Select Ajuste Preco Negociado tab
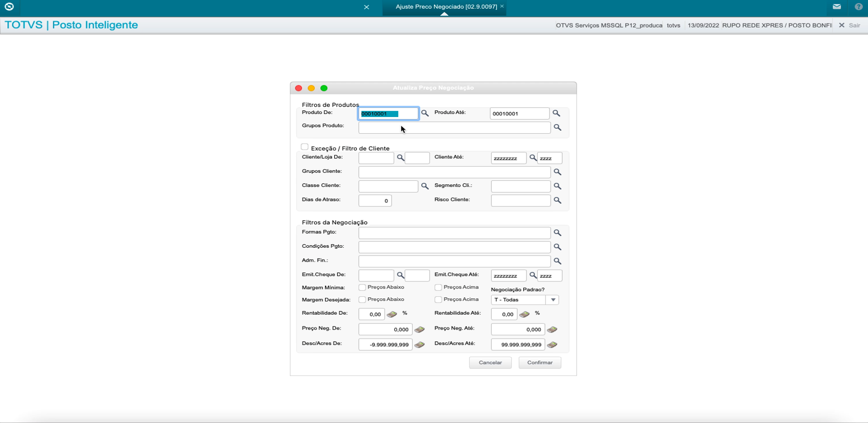 pyautogui.click(x=446, y=7)
